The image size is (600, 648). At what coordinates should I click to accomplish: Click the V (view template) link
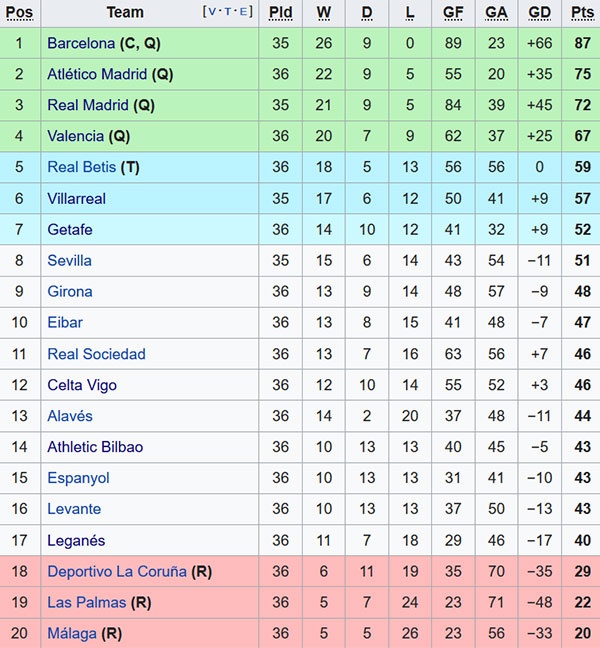pos(211,12)
